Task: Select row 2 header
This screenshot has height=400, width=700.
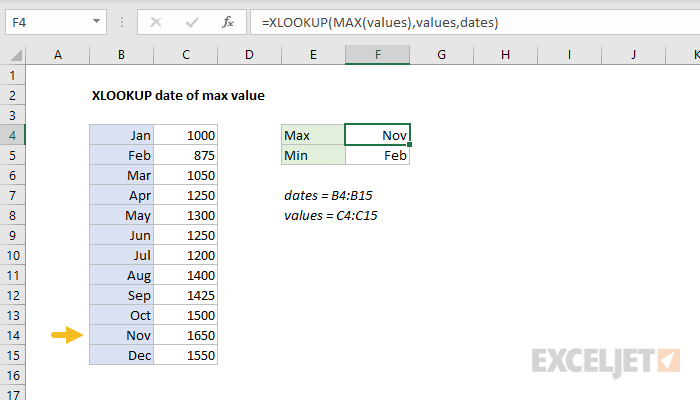Action: point(12,96)
